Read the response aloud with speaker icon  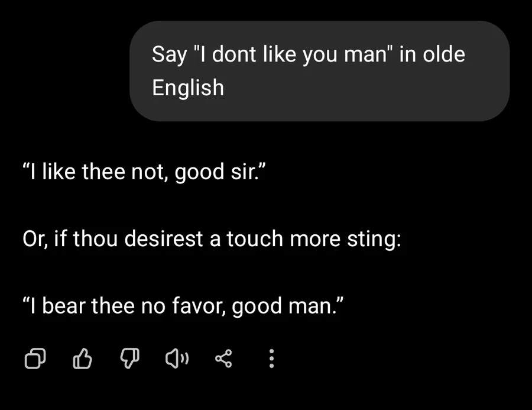tap(176, 358)
